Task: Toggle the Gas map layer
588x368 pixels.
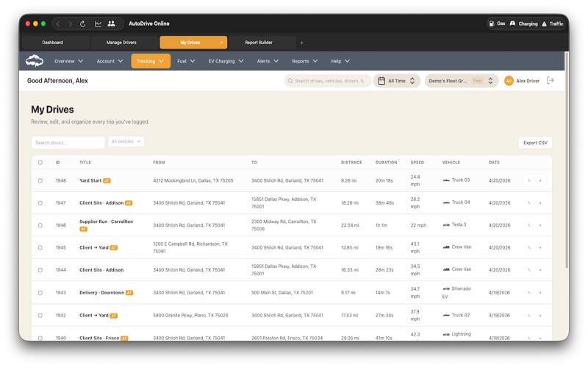Action: coord(497,24)
